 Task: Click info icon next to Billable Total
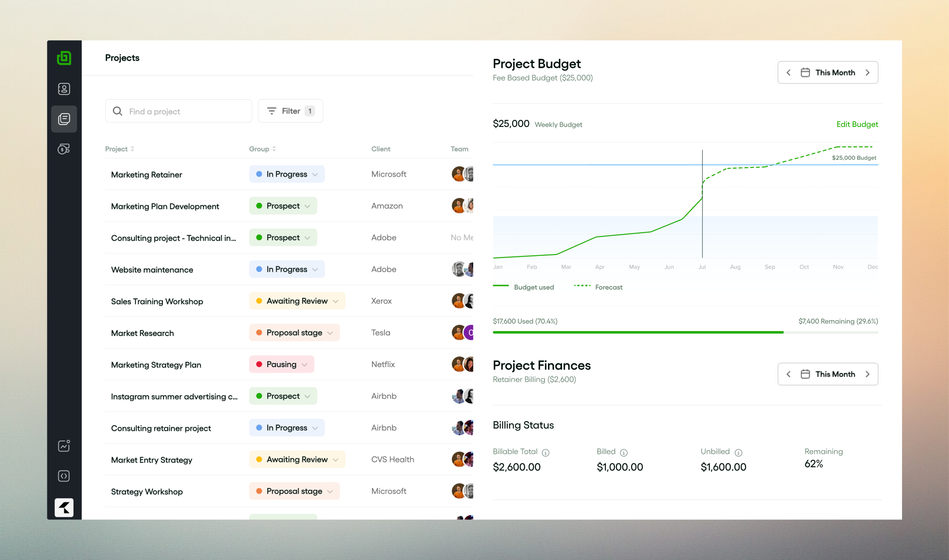point(545,453)
